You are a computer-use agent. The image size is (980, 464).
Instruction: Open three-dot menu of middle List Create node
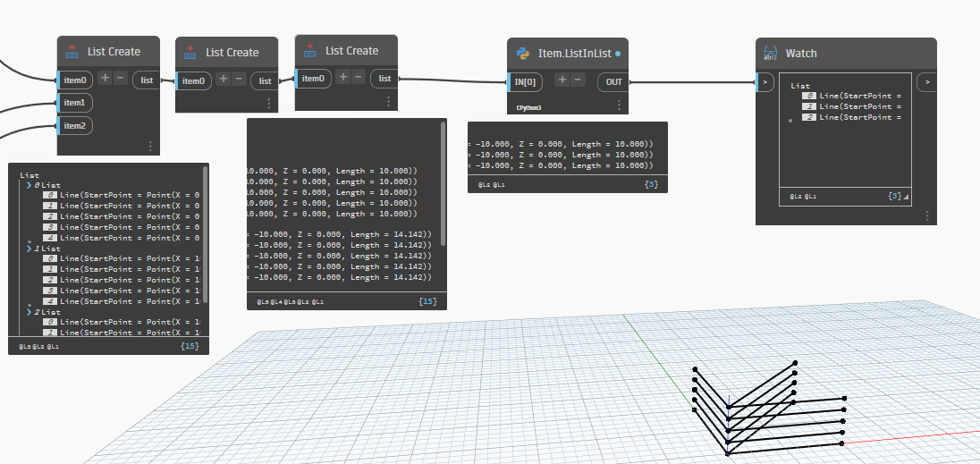pos(269,104)
